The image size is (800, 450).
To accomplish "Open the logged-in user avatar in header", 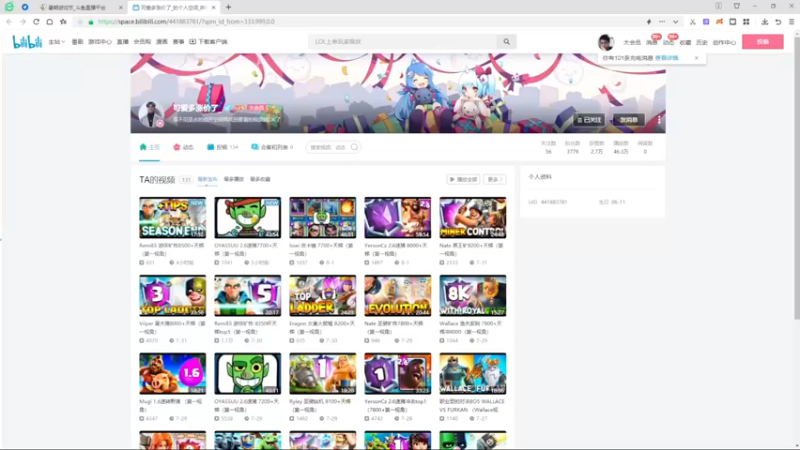I will [606, 42].
